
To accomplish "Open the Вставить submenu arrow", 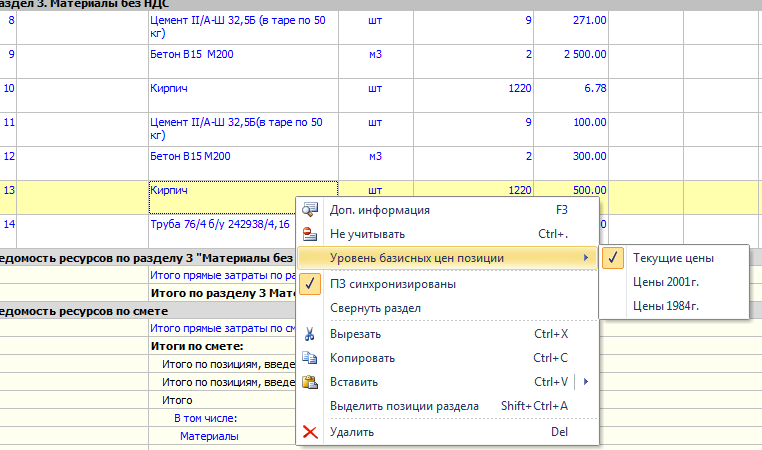I will [586, 382].
